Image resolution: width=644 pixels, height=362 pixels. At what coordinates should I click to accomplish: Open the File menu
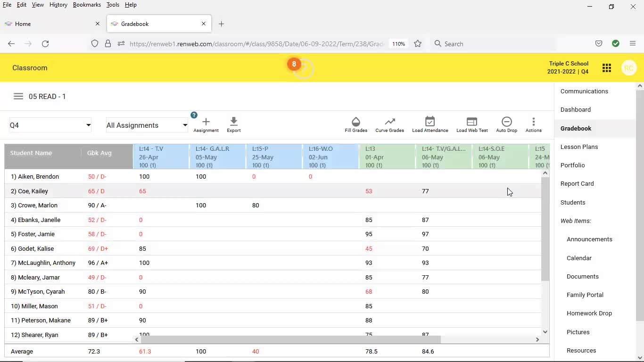point(7,5)
